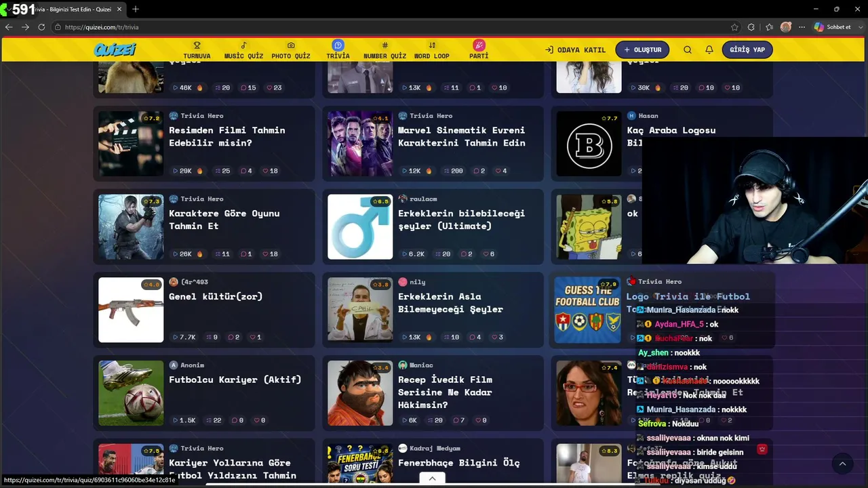This screenshot has width=868, height=488.
Task: Click the comment icon on Recep İvedik card
Action: (x=456, y=420)
